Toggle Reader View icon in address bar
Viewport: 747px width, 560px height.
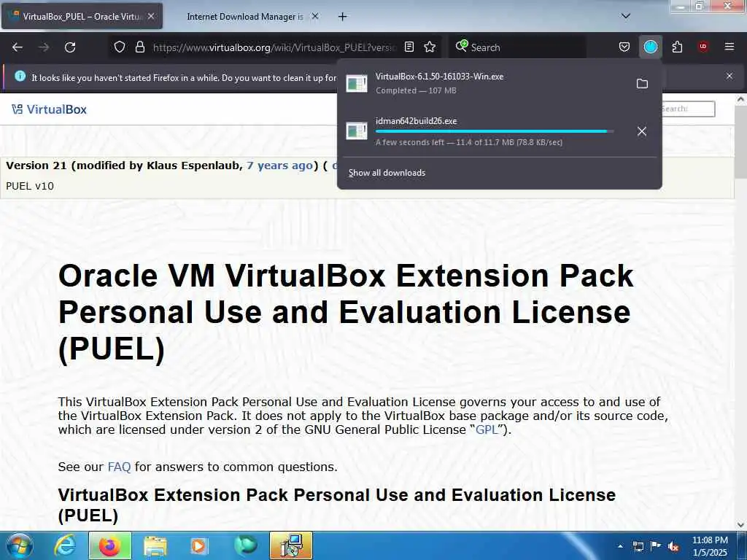(x=409, y=47)
